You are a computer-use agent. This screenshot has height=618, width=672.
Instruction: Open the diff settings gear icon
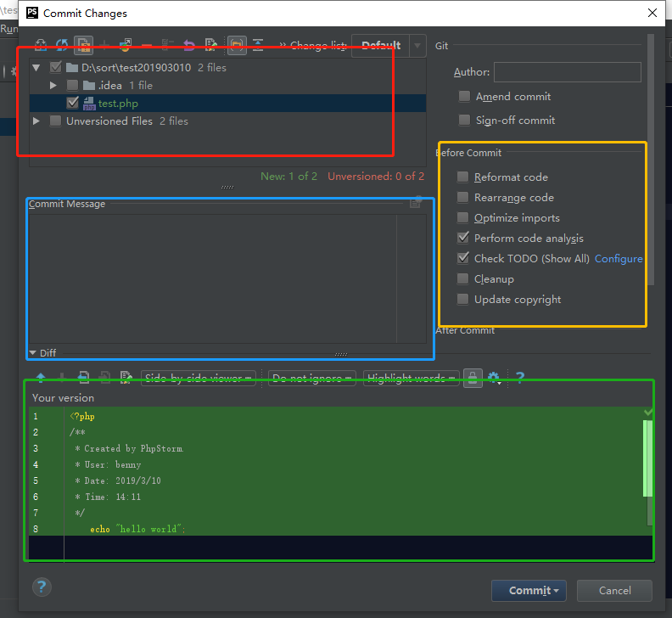click(x=494, y=378)
